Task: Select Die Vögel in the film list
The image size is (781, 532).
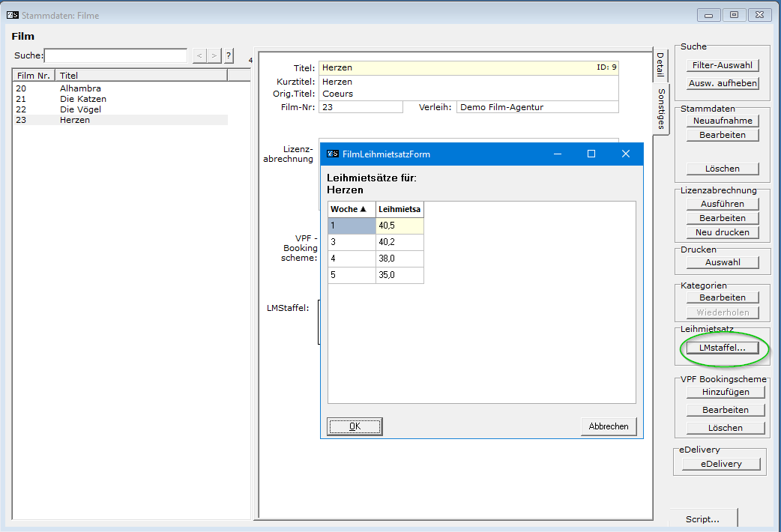Action: (80, 109)
